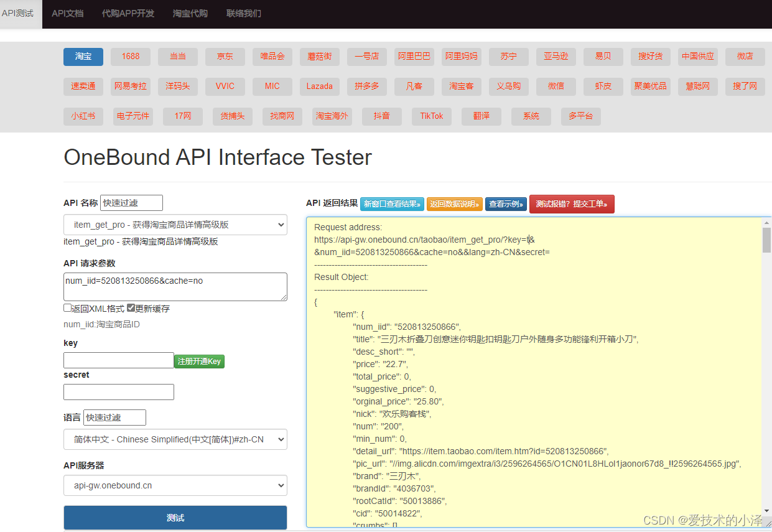772x532 pixels.
Task: Click the "price": "22.7" line
Action: pos(381,364)
